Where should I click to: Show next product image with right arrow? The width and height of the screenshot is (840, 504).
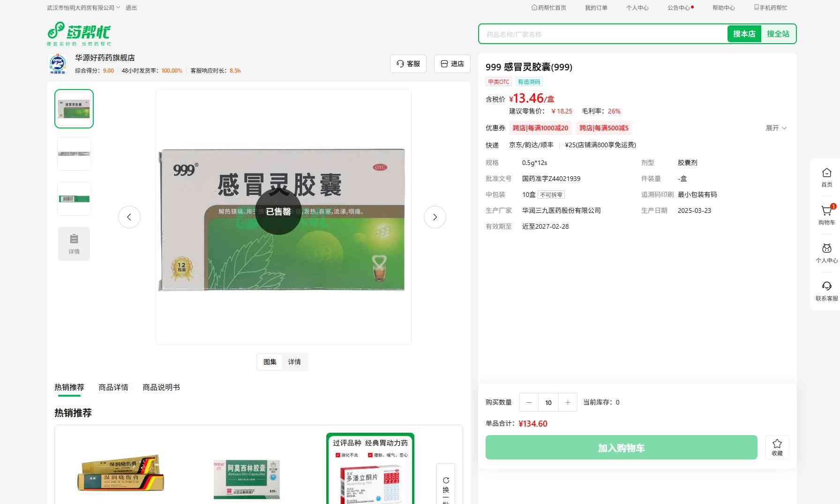pos(435,217)
